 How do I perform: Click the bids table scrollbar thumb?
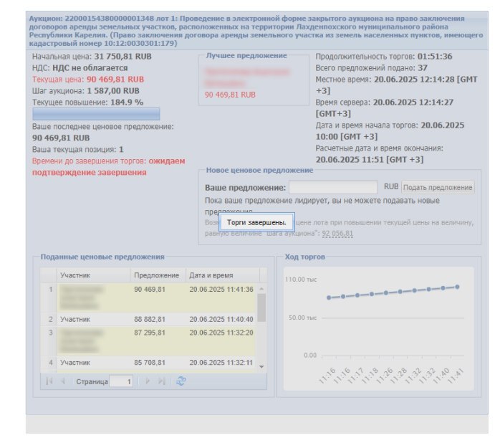tap(261, 308)
